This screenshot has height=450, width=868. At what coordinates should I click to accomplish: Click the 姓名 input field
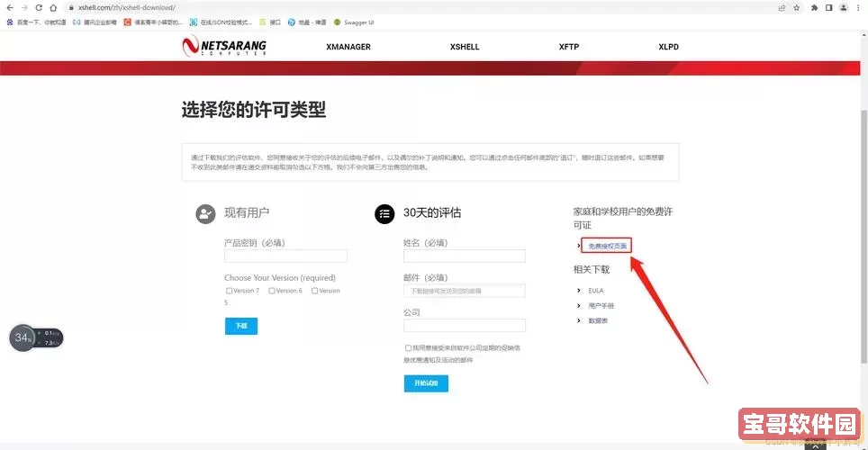(465, 256)
